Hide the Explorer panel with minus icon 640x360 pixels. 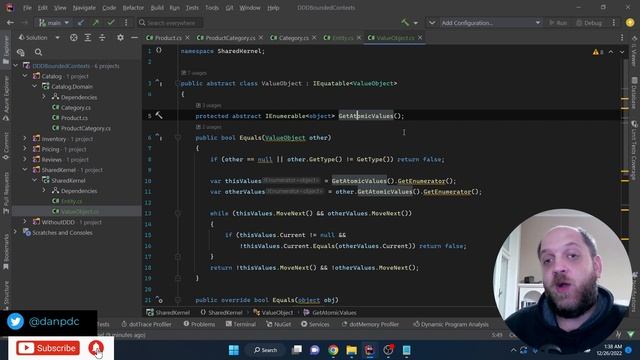tap(134, 38)
